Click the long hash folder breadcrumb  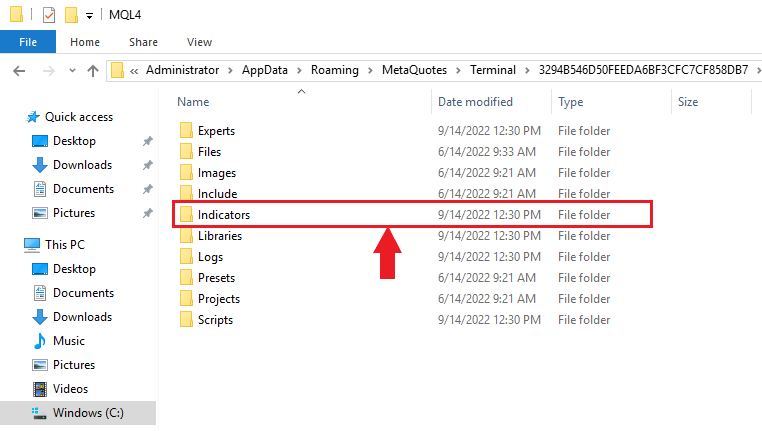pyautogui.click(x=643, y=70)
